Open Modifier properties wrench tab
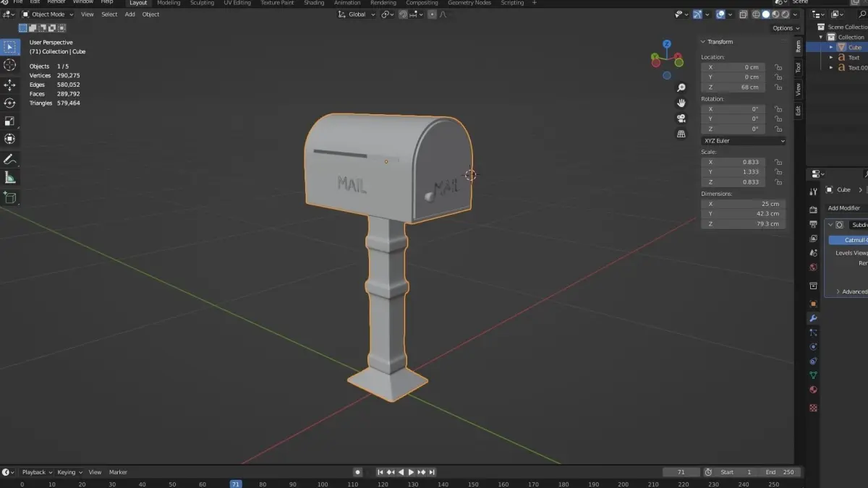Viewport: 868px width, 488px height. point(813,318)
